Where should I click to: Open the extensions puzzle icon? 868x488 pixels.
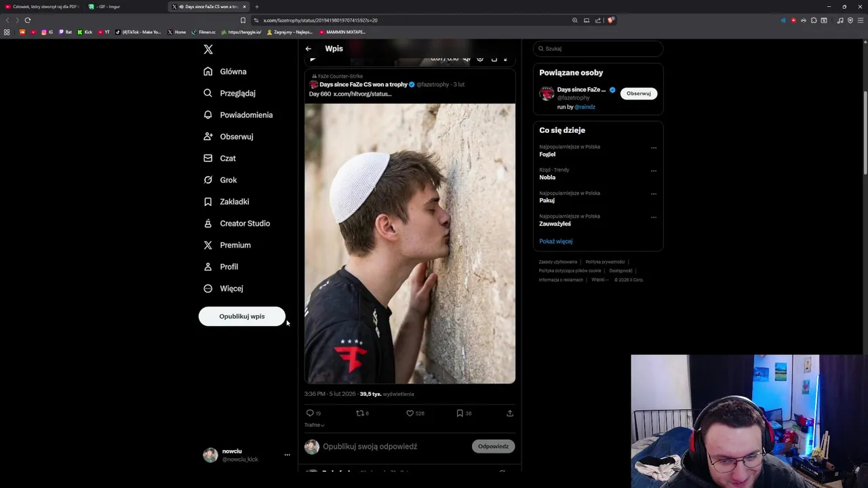[x=814, y=20]
